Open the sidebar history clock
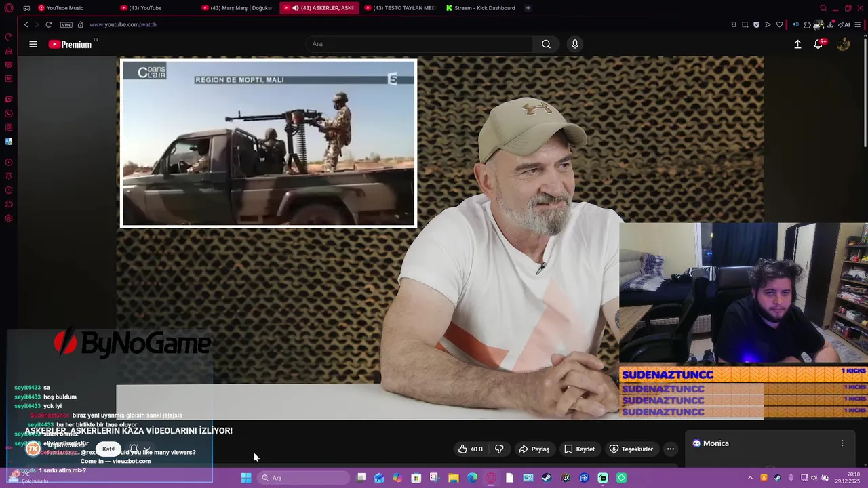This screenshot has width=868, height=488. [9, 190]
